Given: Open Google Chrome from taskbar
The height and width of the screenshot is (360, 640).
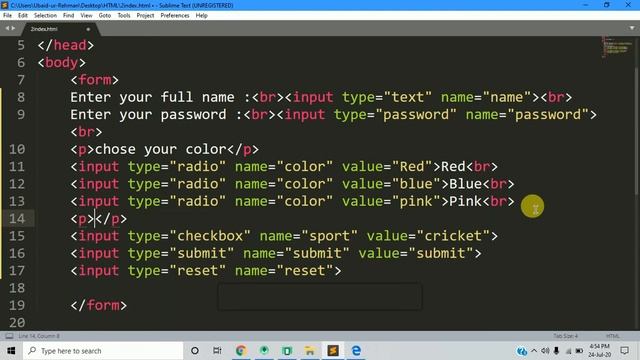Looking at the screenshot, I should (241, 351).
